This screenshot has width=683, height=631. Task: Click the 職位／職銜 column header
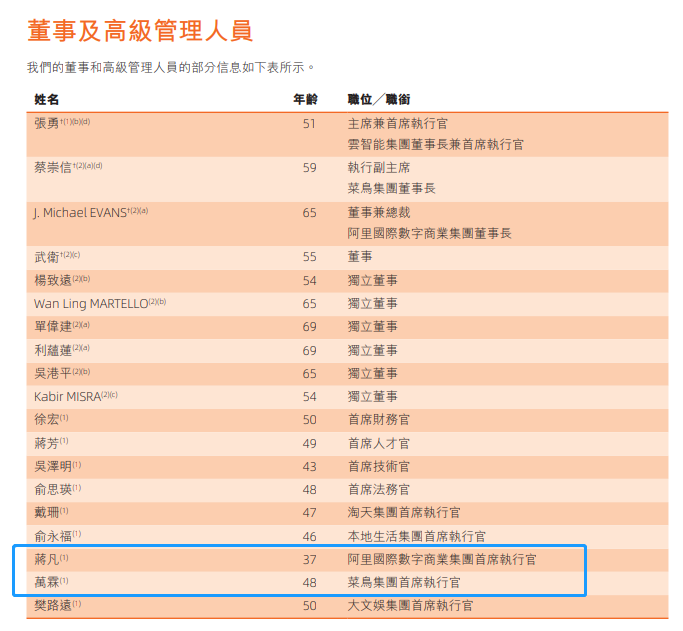(x=379, y=100)
